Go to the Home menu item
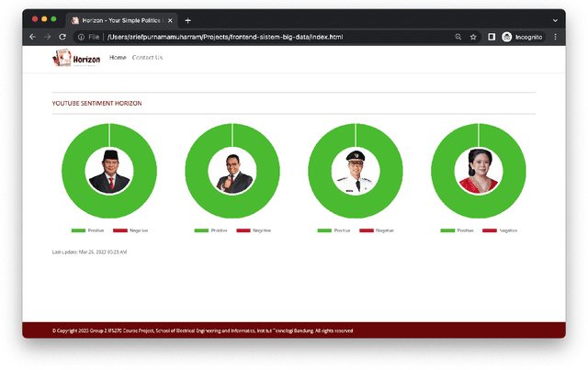 (x=118, y=58)
